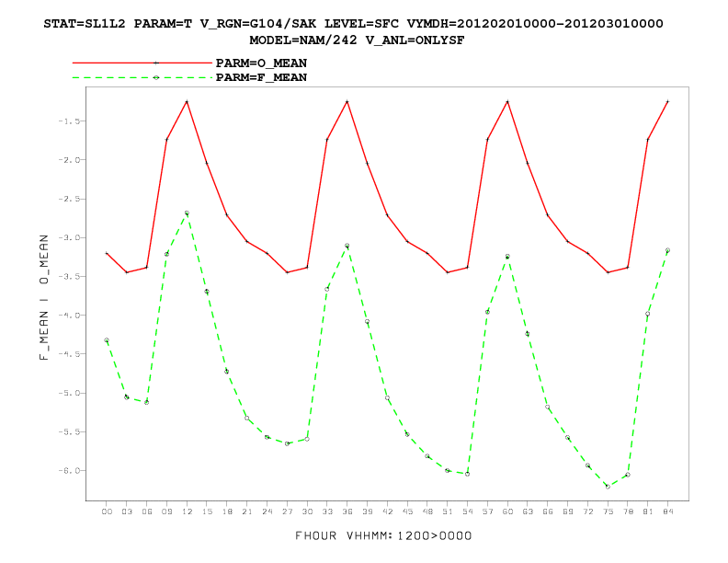
Task: Click the 09 x-axis tick label
Action: click(166, 511)
